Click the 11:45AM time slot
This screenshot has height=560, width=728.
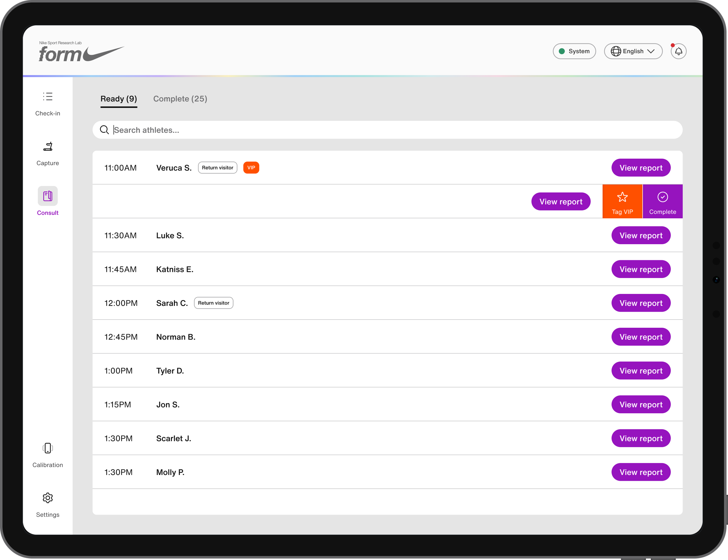point(120,269)
